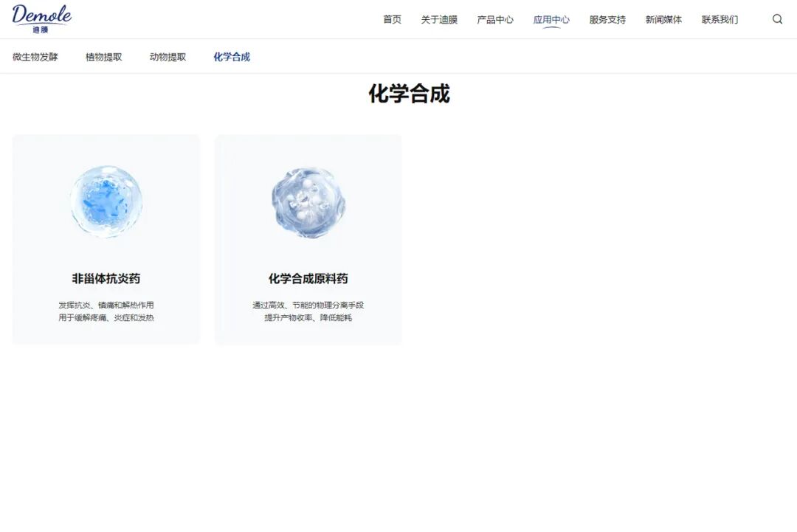Click the 非甾体抗炎药 description text
The width and height of the screenshot is (797, 532).
pos(106,311)
